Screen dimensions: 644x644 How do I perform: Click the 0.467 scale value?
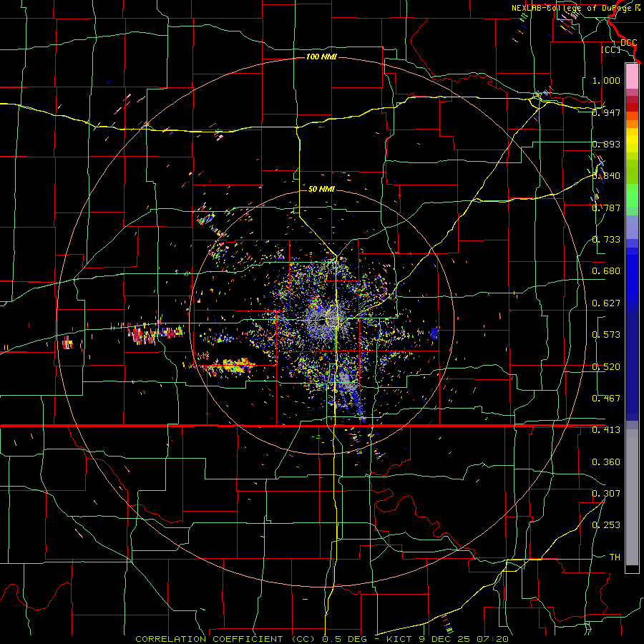(606, 399)
